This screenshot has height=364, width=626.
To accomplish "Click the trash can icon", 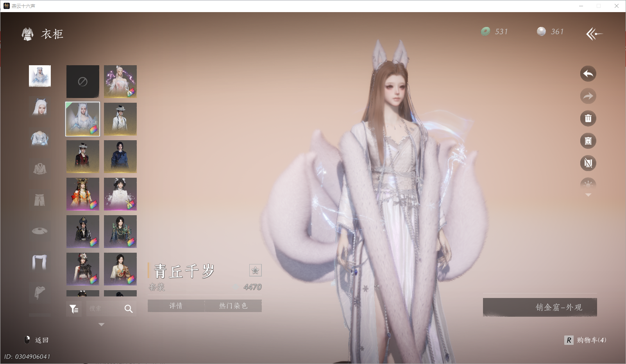I will click(x=588, y=118).
